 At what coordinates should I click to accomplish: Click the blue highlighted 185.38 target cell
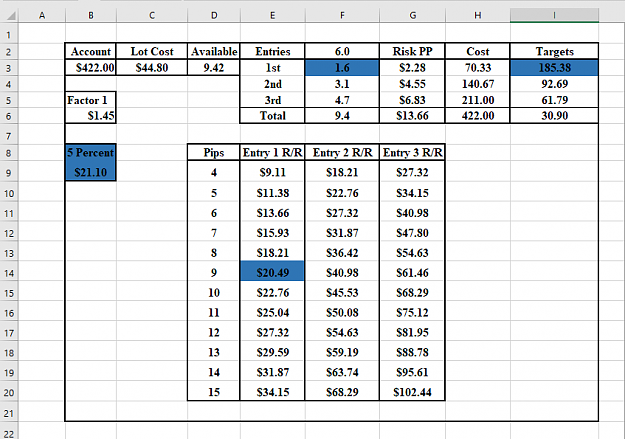[x=554, y=68]
